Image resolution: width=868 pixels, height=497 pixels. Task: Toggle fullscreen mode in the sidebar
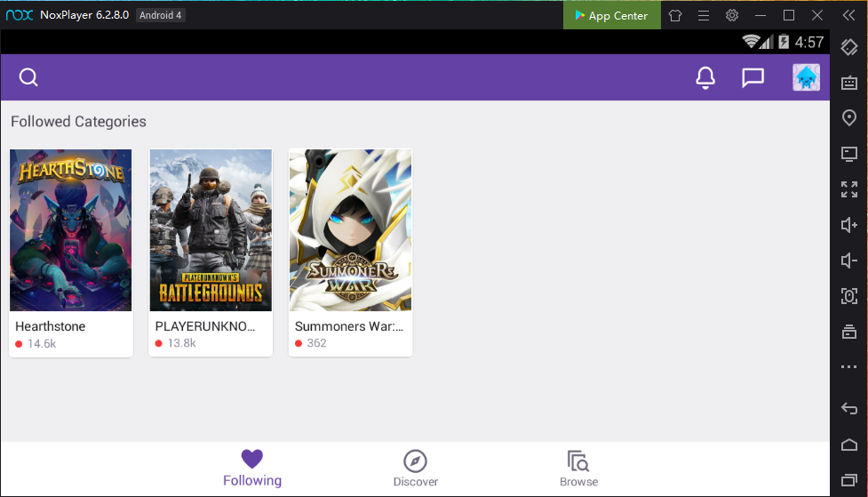click(849, 189)
